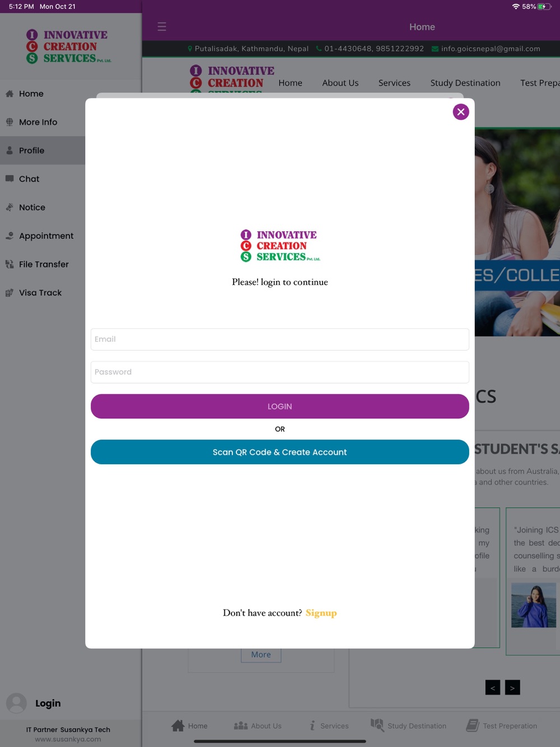
Task: Click into the Email field
Action: (x=280, y=339)
